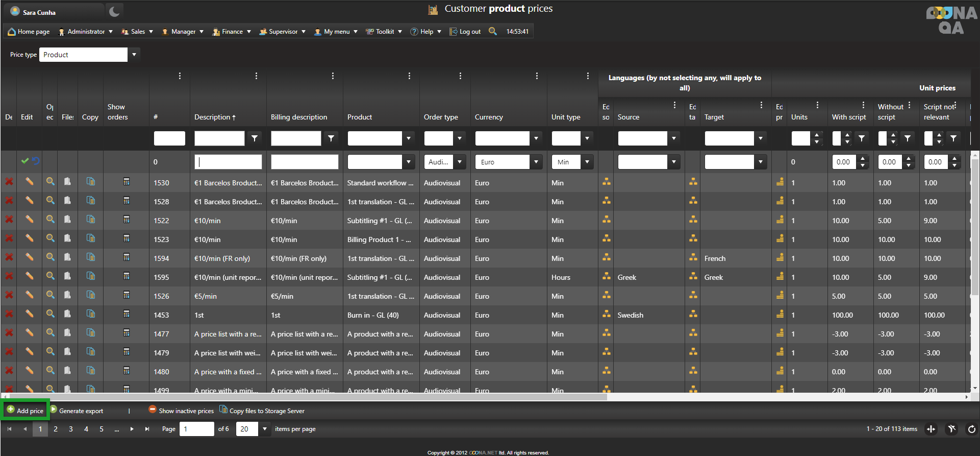
Task: Open items per page dropdown
Action: (x=265, y=429)
